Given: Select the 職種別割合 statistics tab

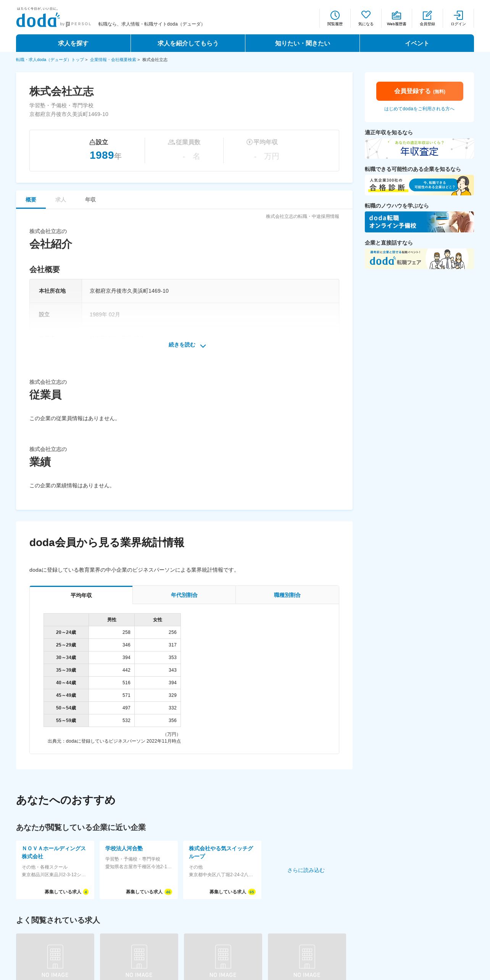Looking at the screenshot, I should point(287,595).
